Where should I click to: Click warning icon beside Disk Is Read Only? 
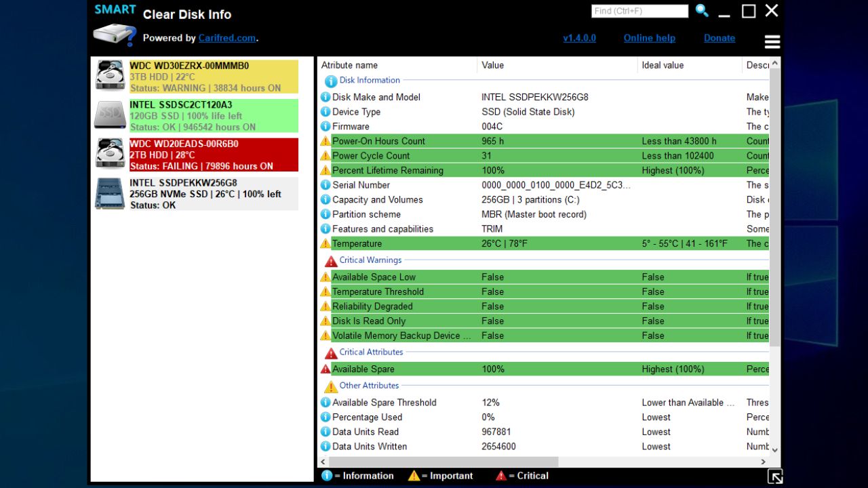coord(325,321)
